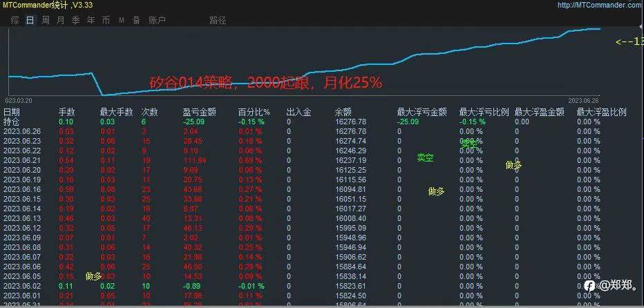Click the 余额 column header
The height and width of the screenshot is (308, 644).
343,112
